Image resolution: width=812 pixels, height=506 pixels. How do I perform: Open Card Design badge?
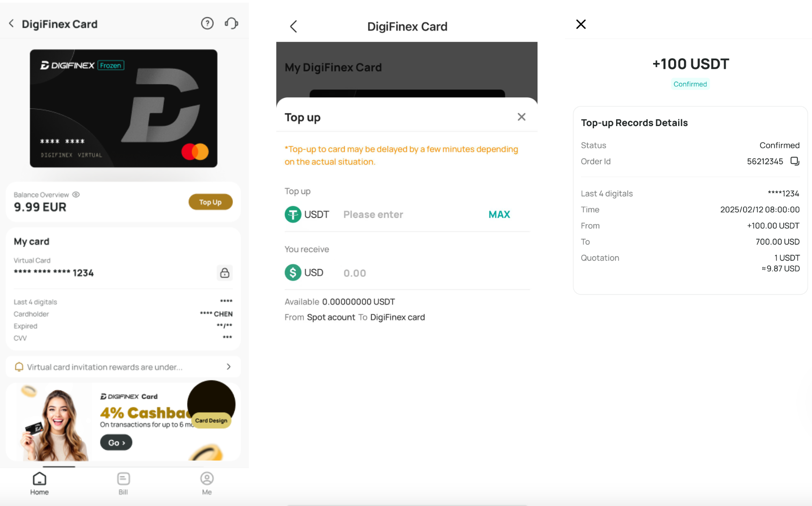coord(211,421)
